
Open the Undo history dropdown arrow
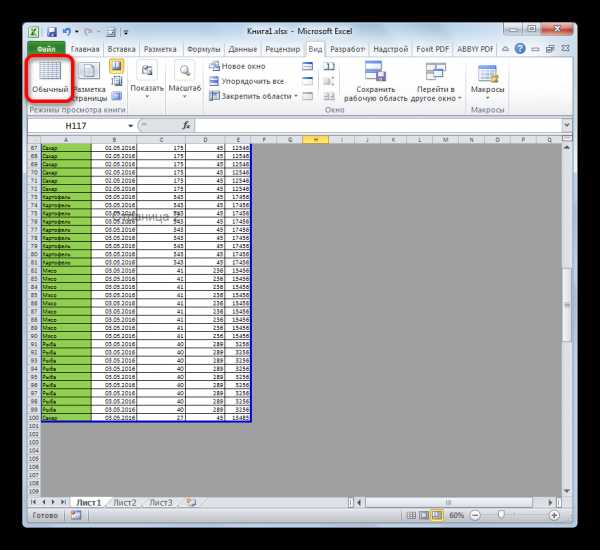77,31
